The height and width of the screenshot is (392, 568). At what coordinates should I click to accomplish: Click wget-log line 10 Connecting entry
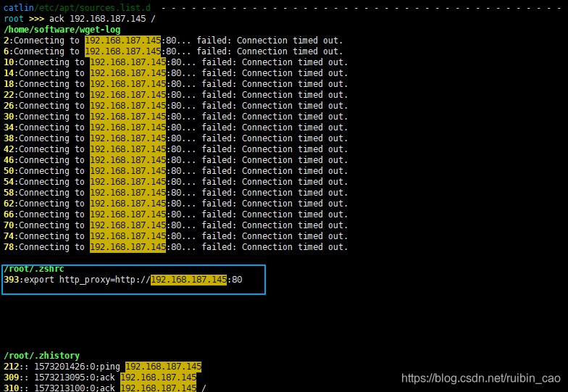pos(175,62)
